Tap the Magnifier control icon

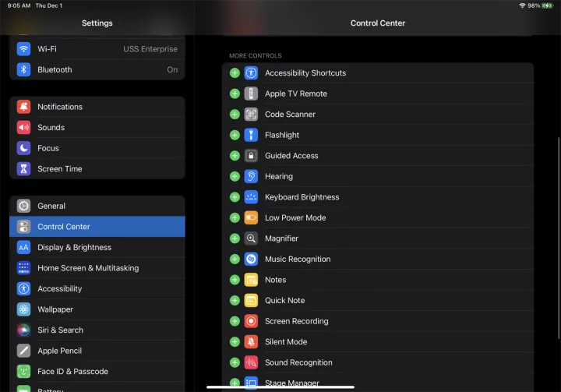(251, 238)
